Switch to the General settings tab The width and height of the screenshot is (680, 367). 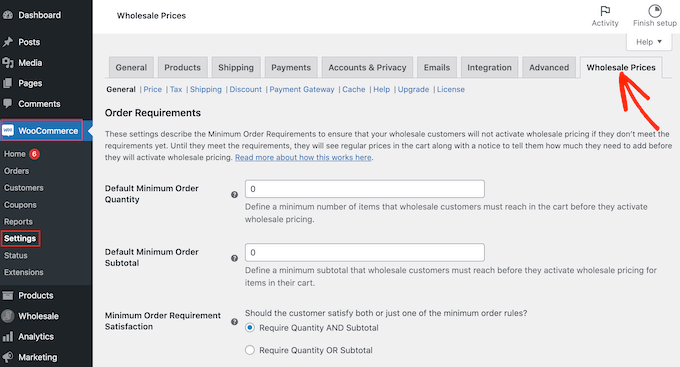click(x=131, y=68)
